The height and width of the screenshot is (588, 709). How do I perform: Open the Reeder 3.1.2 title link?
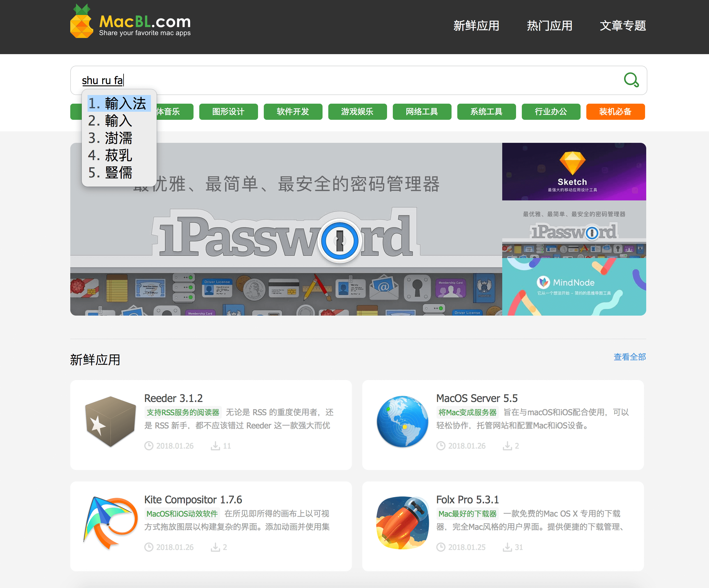pos(174,398)
